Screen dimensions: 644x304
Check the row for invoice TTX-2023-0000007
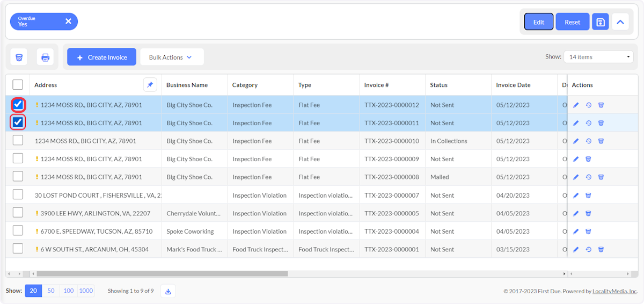[x=18, y=194]
